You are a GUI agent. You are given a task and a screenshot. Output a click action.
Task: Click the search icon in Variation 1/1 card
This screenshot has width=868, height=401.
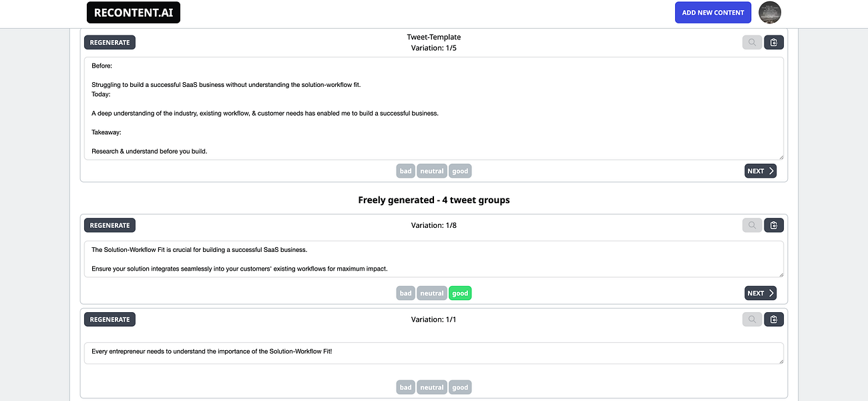coord(752,319)
